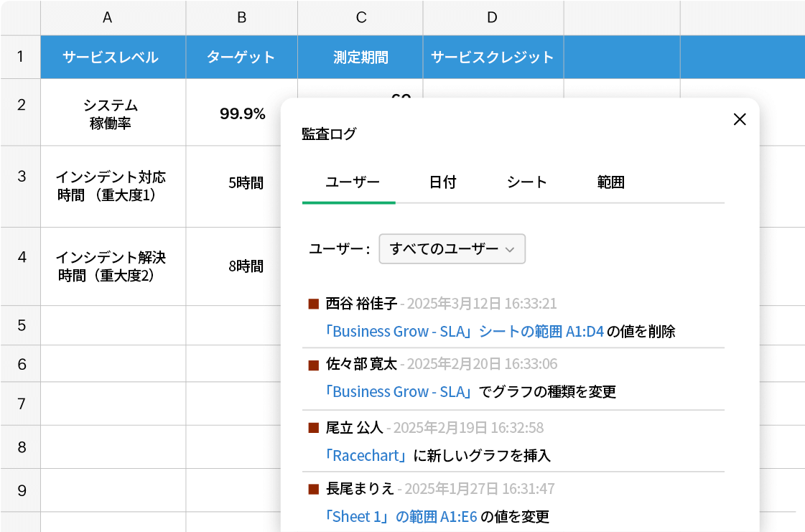The height and width of the screenshot is (532, 805).
Task: Click the 測定期間 header cell
Action: point(360,57)
